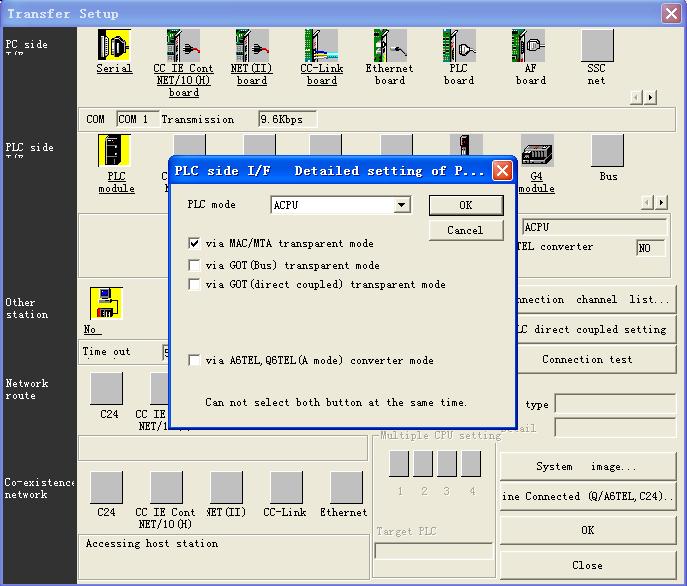Image resolution: width=687 pixels, height=586 pixels.
Task: Select the CC-Link board icon
Action: 321,46
